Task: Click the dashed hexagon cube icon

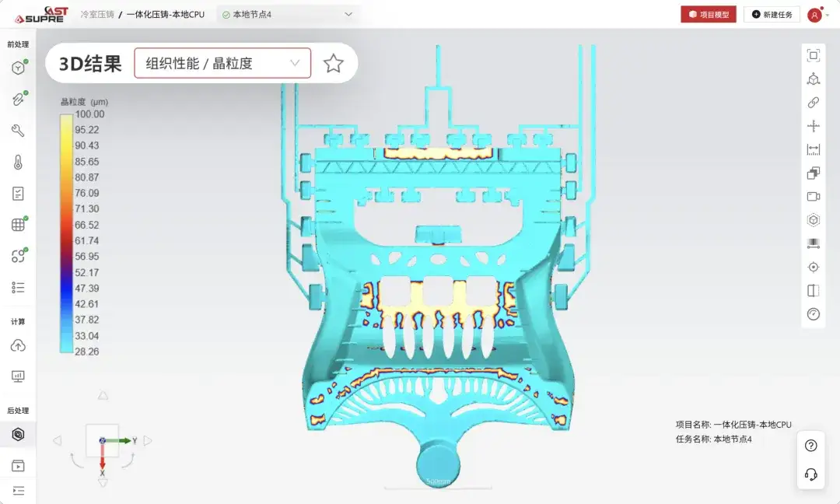Action: (x=814, y=220)
